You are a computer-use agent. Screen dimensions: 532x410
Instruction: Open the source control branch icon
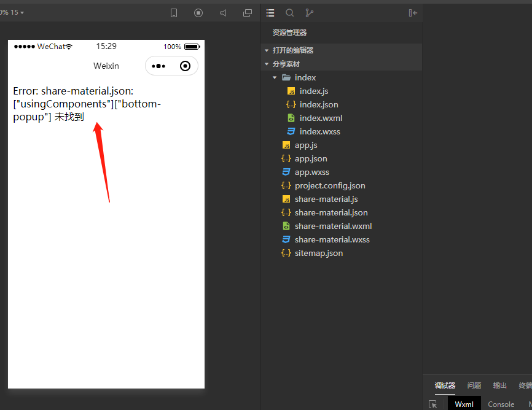(x=309, y=13)
